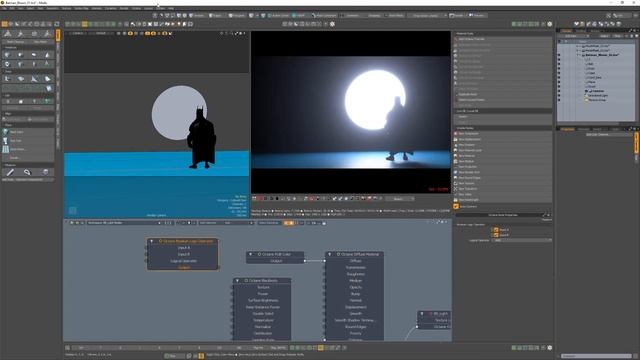Click New Displacement in Octane panel
Viewport: 640px width, 360px height.
[x=503, y=139]
